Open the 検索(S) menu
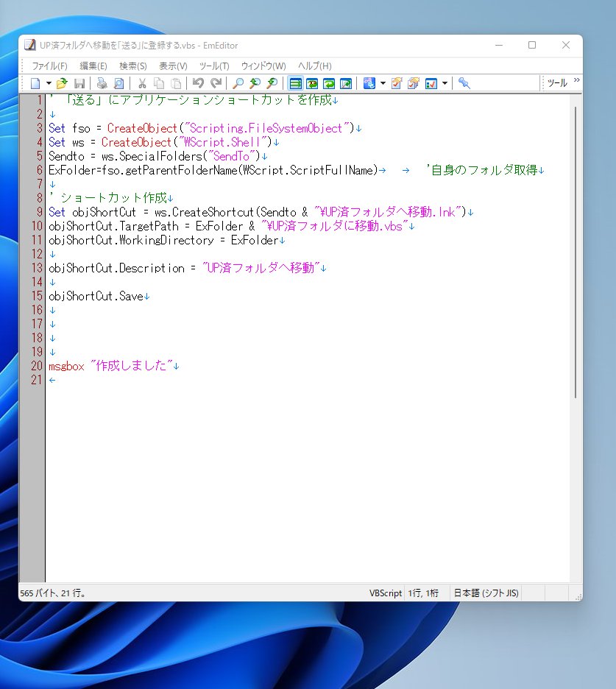Image resolution: width=616 pixels, height=689 pixels. click(133, 66)
